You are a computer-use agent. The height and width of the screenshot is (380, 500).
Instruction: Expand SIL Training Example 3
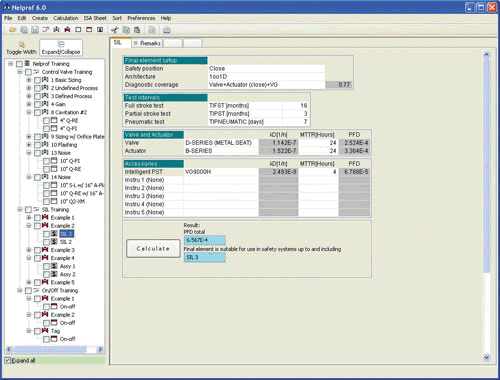29,250
